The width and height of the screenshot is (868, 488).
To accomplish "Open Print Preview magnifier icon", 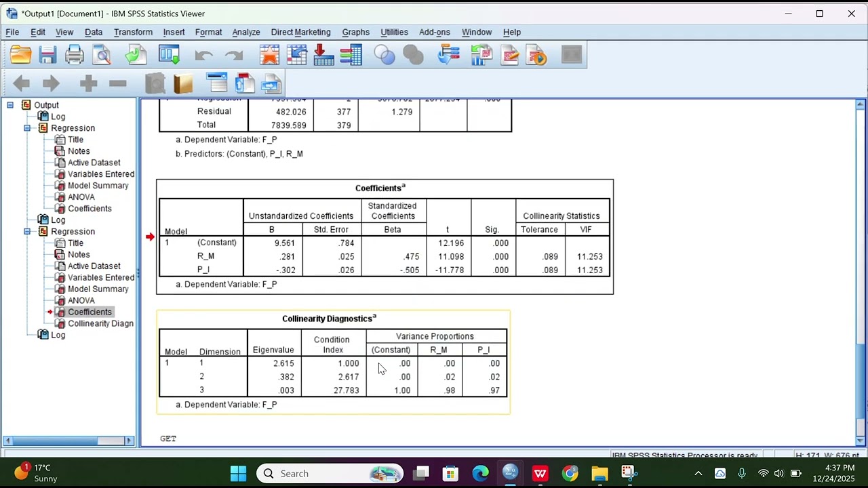I will 102,55.
